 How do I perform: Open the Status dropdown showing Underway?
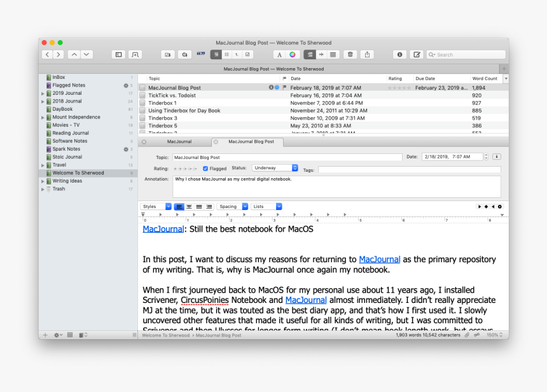275,168
